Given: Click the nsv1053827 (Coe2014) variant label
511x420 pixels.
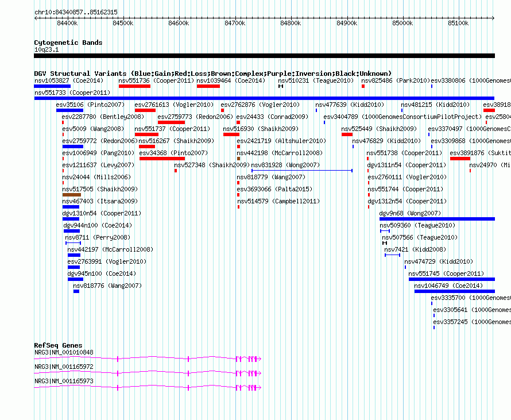Looking at the screenshot, I should (69, 80).
